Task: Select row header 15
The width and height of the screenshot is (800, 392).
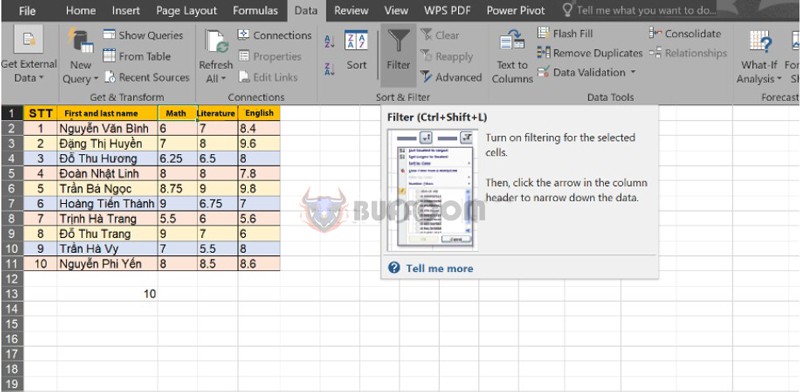Action: [x=12, y=324]
